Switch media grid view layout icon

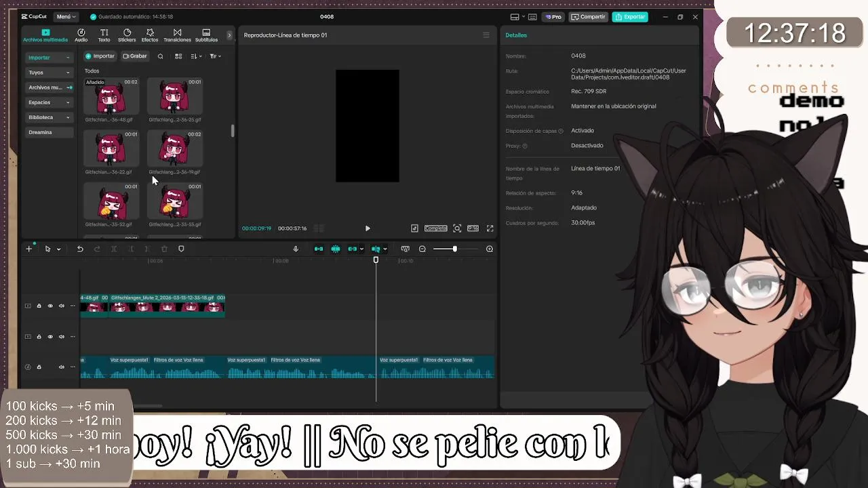pos(178,56)
